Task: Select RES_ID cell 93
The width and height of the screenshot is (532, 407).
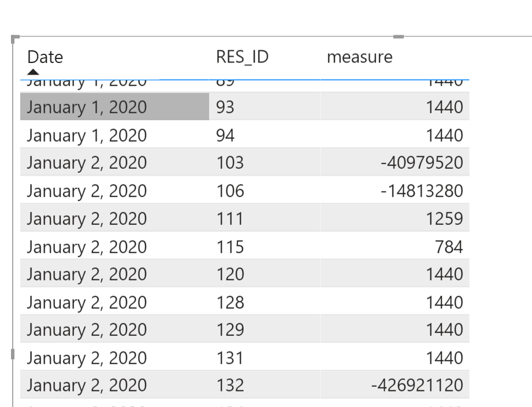Action: point(265,106)
